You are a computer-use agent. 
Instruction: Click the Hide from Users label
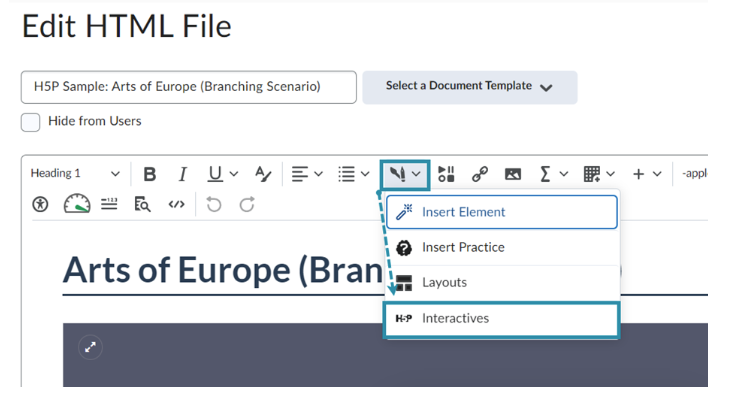tap(95, 121)
